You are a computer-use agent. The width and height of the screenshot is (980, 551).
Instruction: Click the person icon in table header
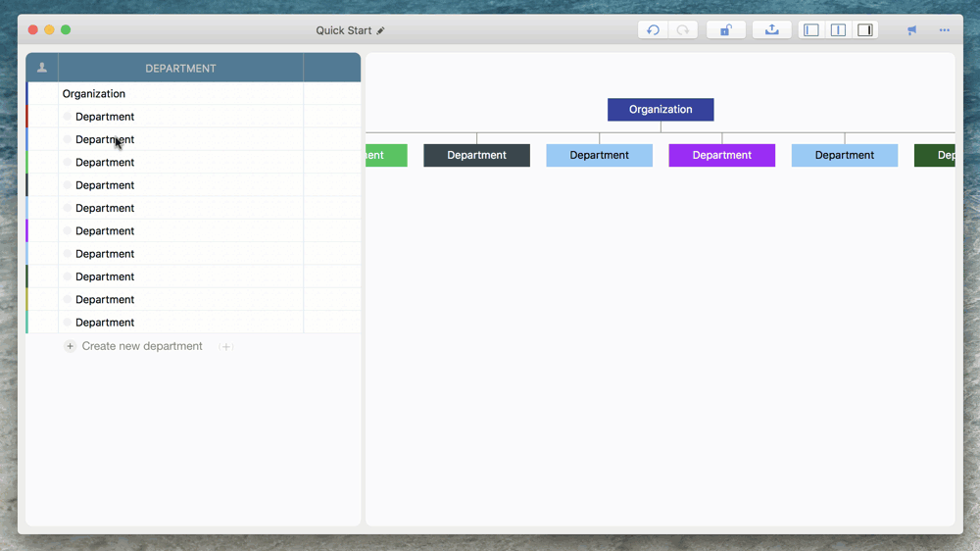click(x=42, y=68)
